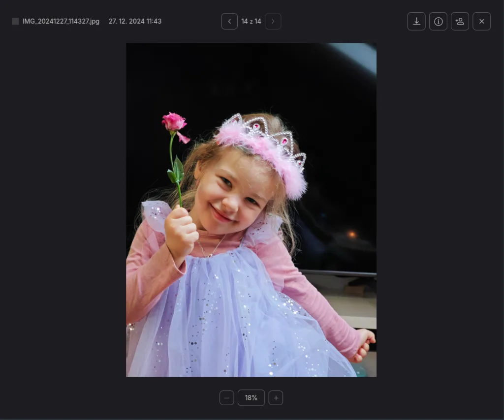Click the add person share icon
Viewport: 504px width, 420px height.
tap(460, 21)
